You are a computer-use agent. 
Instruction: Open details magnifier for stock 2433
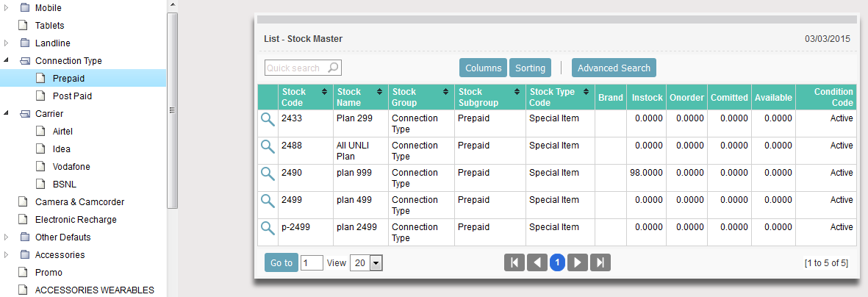tap(268, 120)
